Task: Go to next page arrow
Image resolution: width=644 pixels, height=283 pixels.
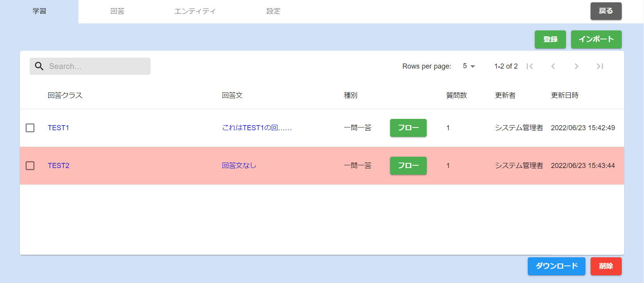Action: pos(576,66)
